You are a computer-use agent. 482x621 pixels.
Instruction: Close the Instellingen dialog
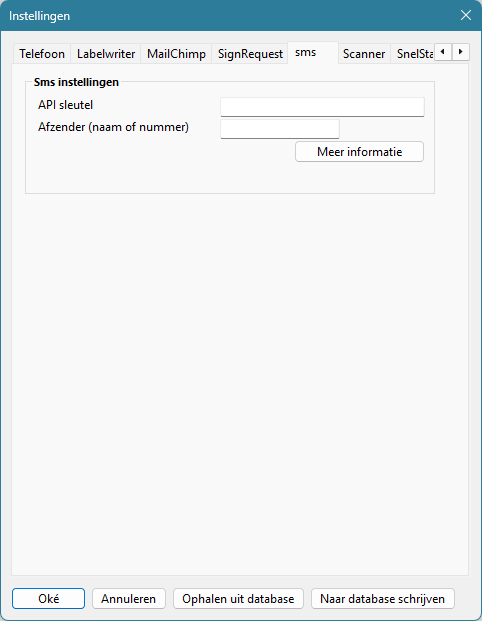(x=466, y=15)
